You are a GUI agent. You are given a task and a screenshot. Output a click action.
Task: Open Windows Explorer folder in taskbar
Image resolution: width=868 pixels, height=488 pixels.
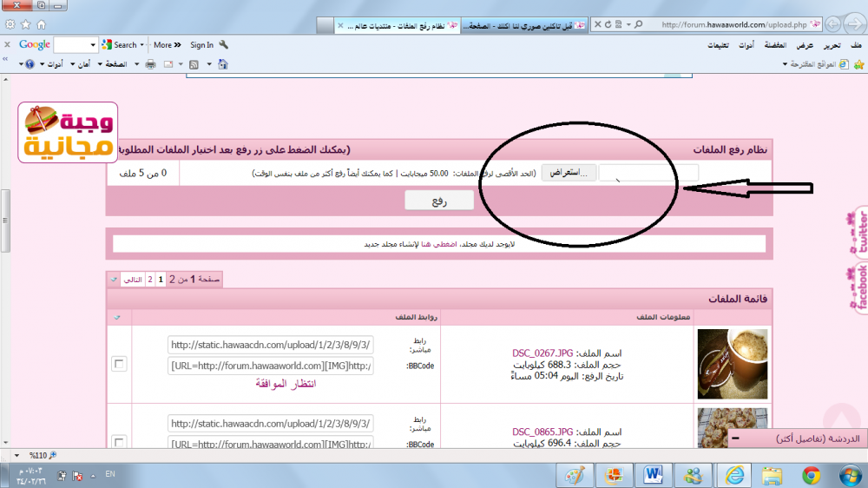pyautogui.click(x=772, y=475)
